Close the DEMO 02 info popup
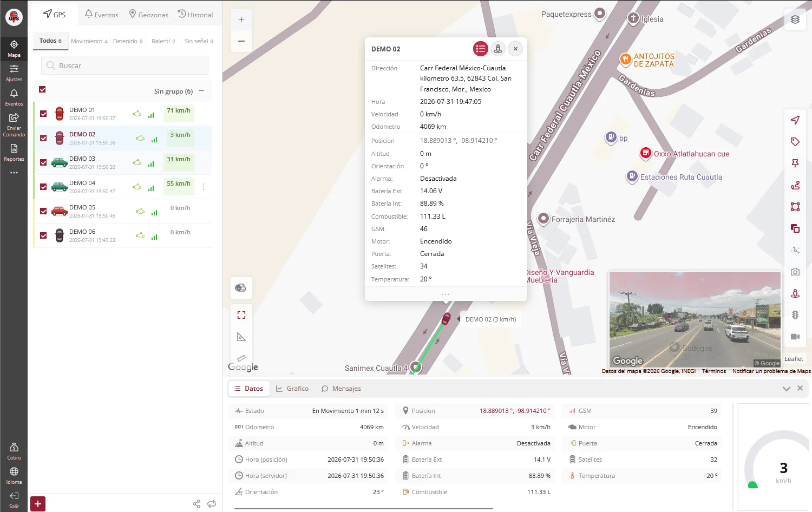The height and width of the screenshot is (512, 812). [515, 49]
